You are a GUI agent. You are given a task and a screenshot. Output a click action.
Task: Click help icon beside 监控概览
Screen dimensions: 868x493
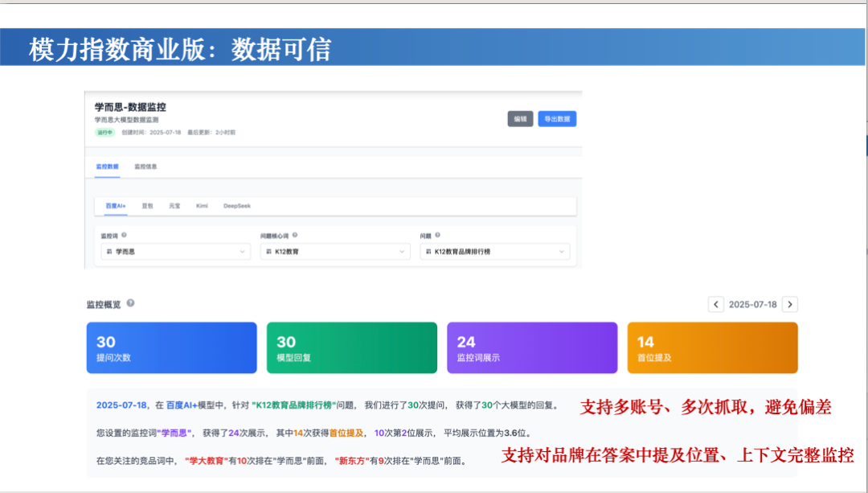(x=131, y=303)
